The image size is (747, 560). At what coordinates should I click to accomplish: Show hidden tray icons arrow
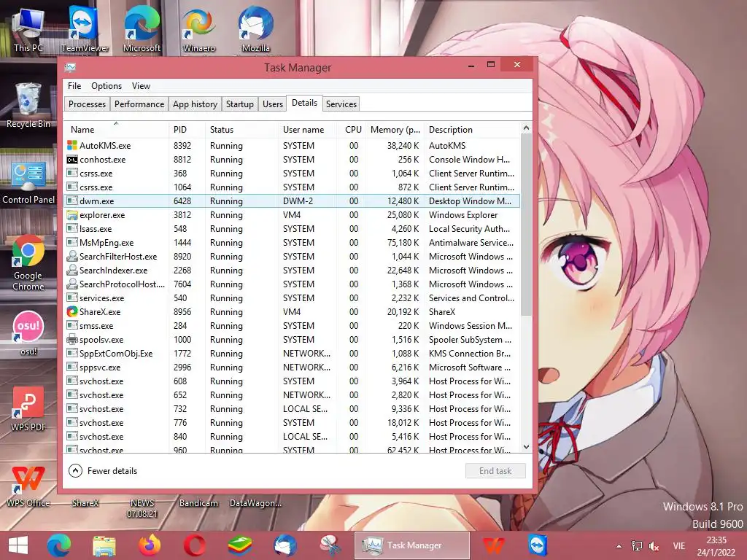point(619,546)
